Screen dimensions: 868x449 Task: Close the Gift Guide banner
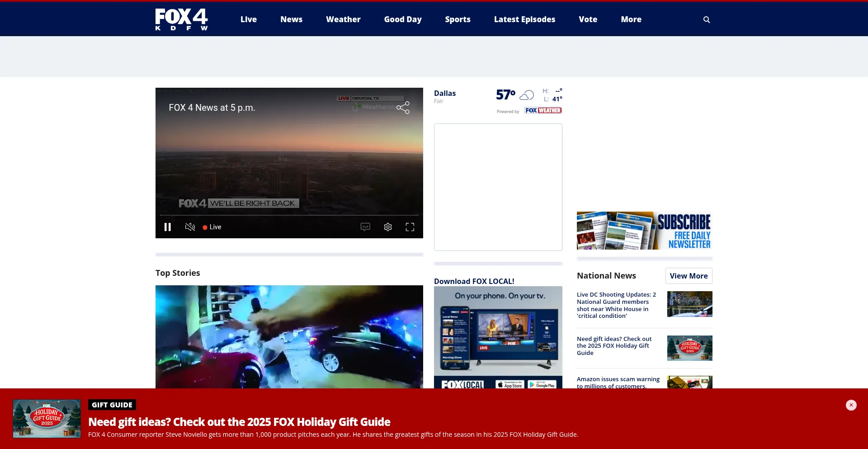click(851, 405)
